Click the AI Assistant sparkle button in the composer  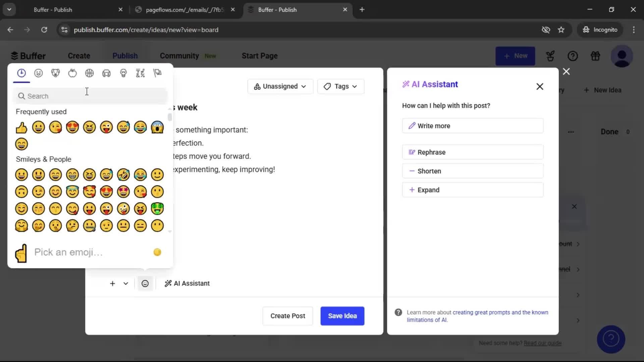point(187,283)
